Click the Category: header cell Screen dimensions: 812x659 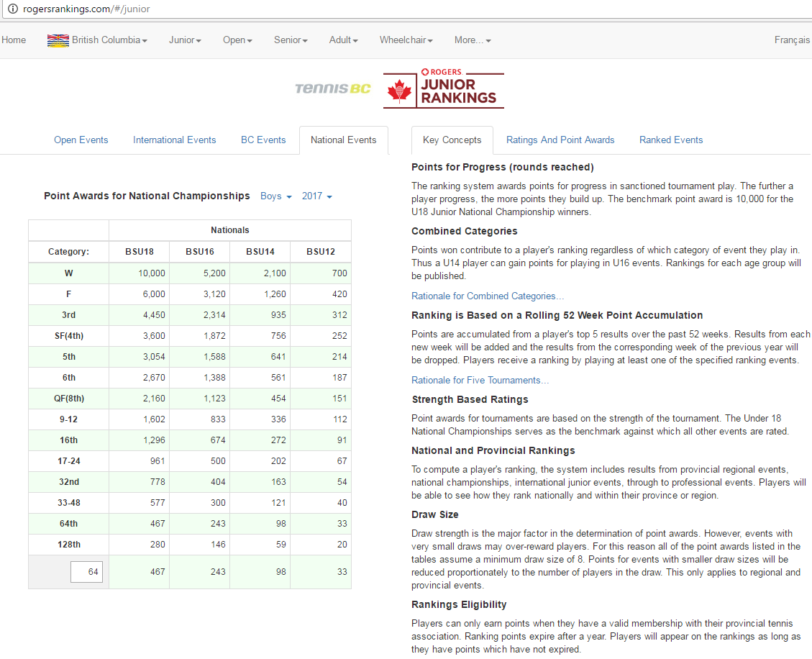[69, 252]
